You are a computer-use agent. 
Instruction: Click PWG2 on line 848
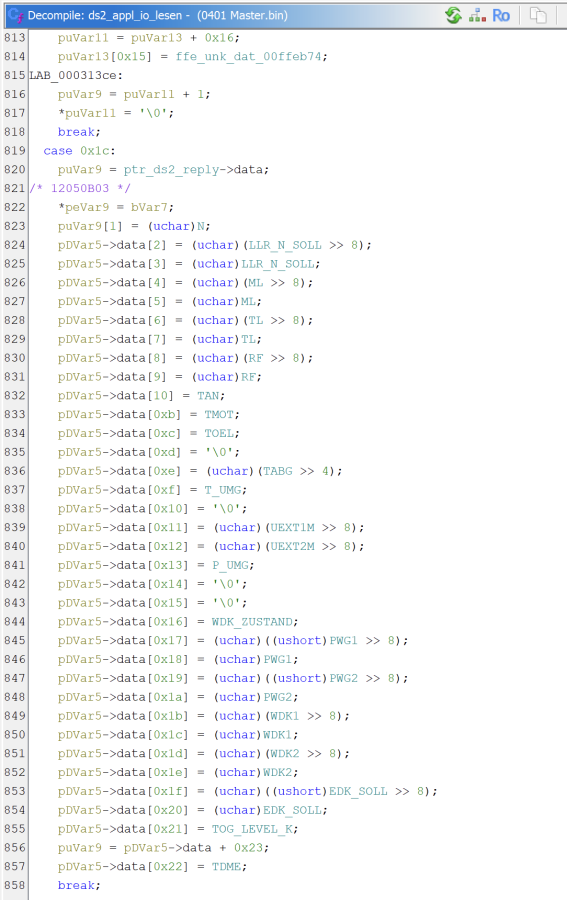tap(278, 697)
